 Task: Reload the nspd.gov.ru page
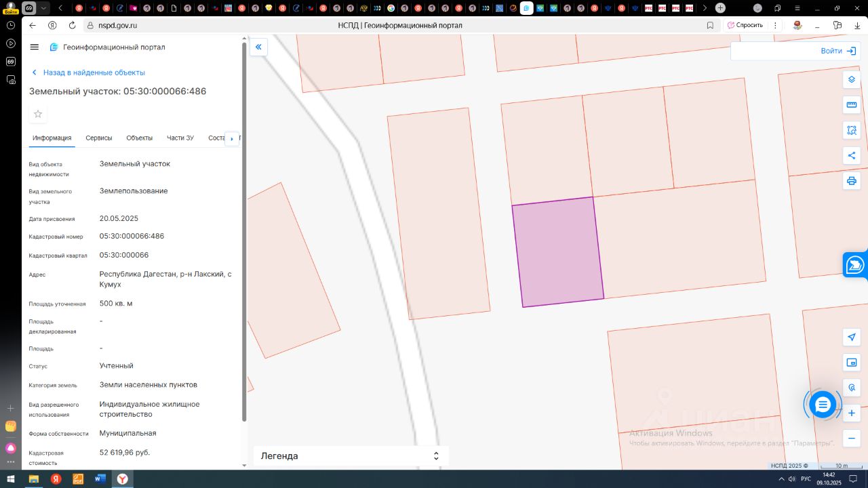click(x=72, y=25)
